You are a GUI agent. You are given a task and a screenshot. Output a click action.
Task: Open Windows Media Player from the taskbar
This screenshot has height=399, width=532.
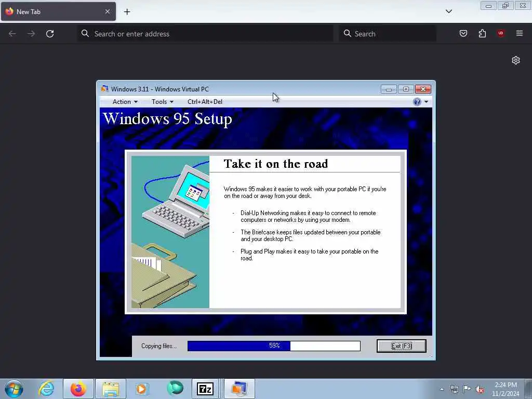pos(142,389)
